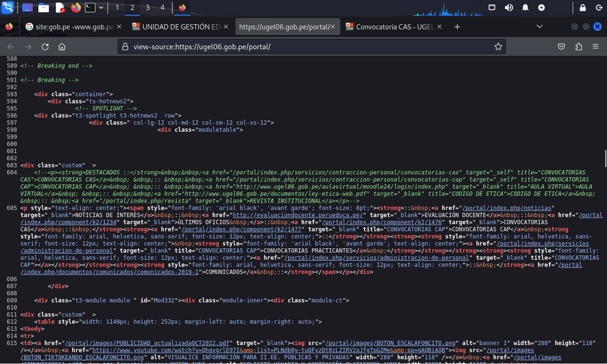607x364 pixels.
Task: Reload the view-source page
Action: pos(45,46)
